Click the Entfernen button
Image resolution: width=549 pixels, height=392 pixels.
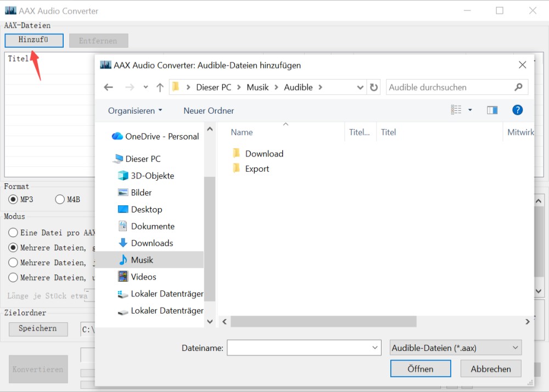tap(98, 41)
